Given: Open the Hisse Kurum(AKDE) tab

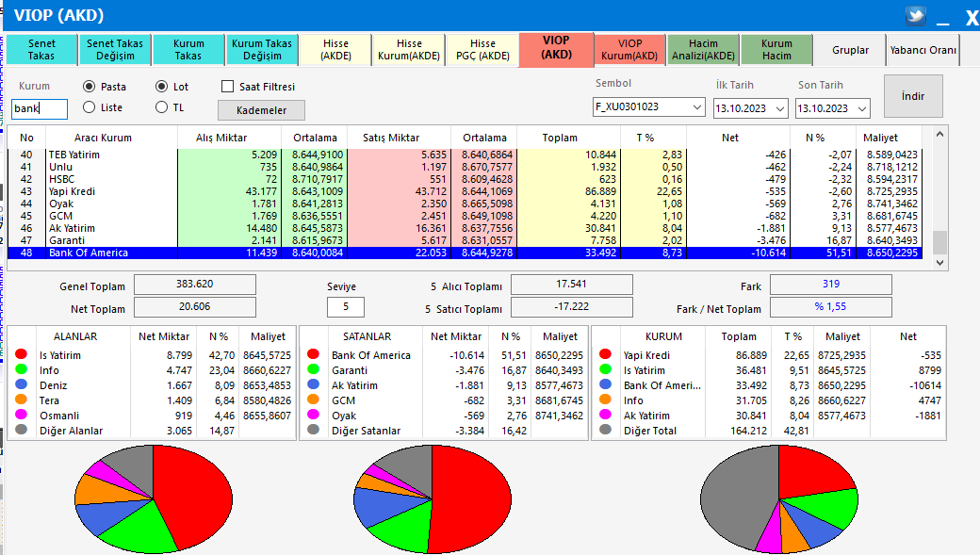Looking at the screenshot, I should (409, 49).
